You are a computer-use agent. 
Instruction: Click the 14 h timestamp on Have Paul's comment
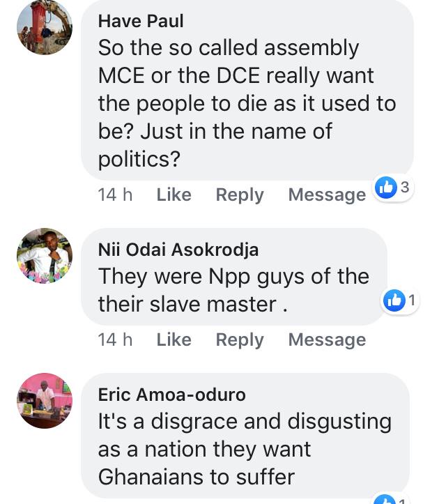coord(115,194)
